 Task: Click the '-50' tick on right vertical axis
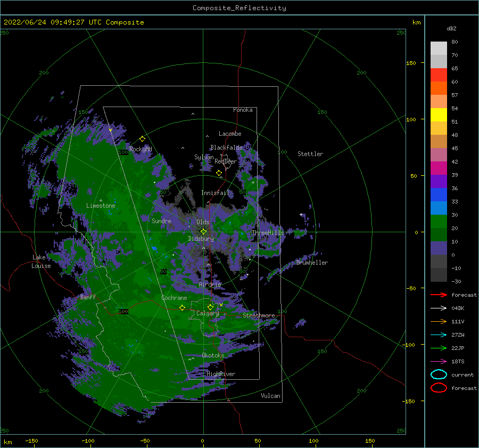coord(410,288)
